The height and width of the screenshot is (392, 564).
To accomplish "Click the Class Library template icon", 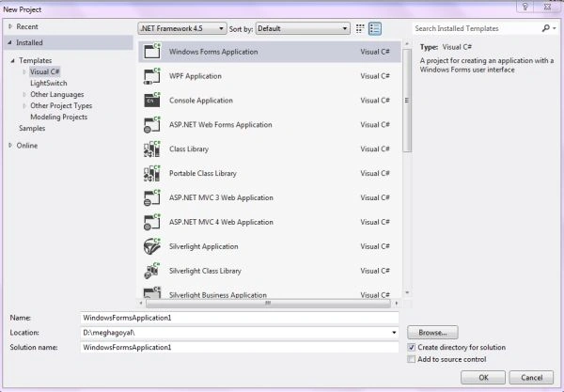I will (152, 149).
